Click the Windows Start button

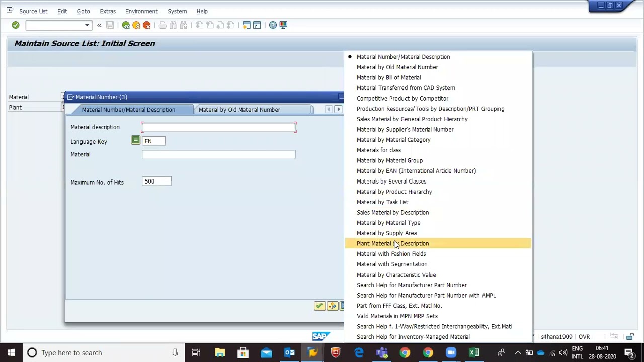point(11,353)
